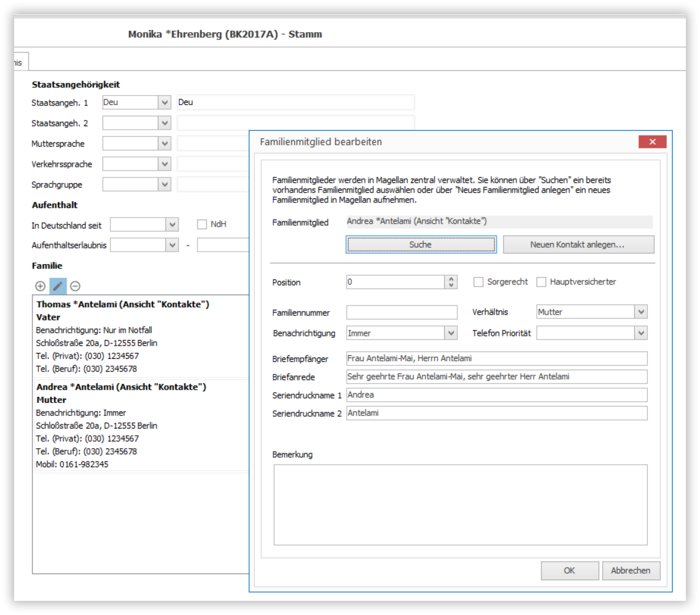Image resolution: width=700 pixels, height=615 pixels.
Task: Expand the Aufenthaltserlaubnis dropdown
Action: (x=172, y=245)
